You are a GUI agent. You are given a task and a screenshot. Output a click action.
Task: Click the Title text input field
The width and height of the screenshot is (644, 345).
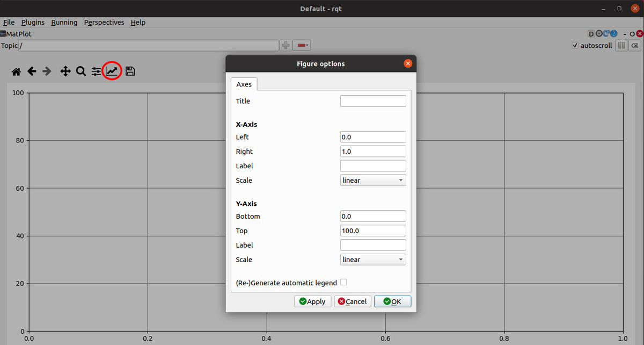pos(373,101)
